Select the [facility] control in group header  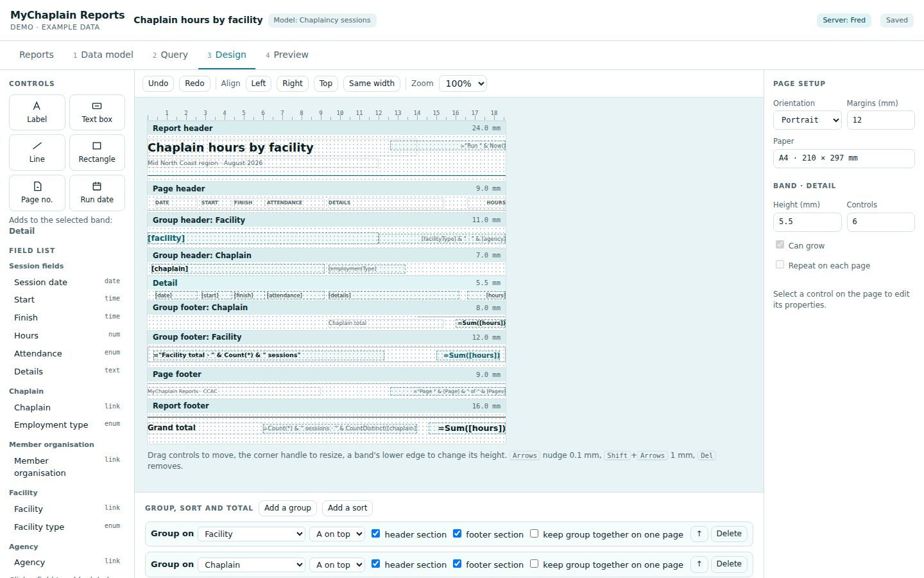tap(263, 238)
